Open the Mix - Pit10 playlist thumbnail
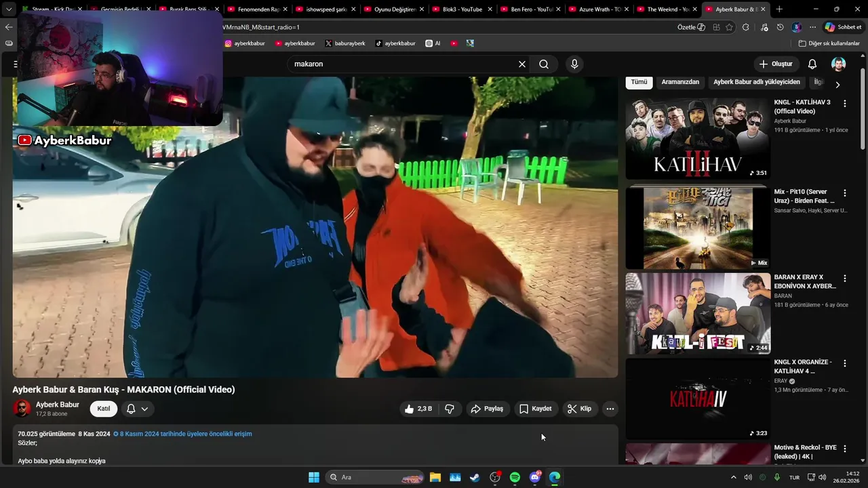 tap(698, 228)
